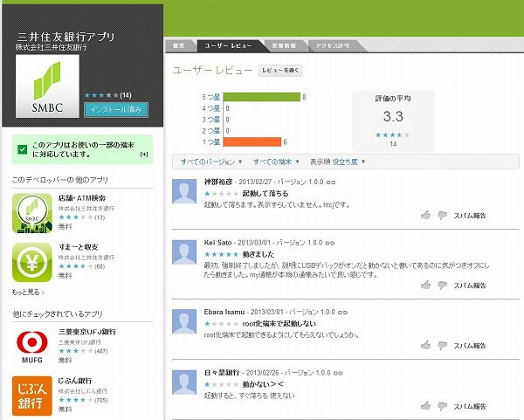
Task: Open the 表示順 役立ち度 sort dropdown
Action: coord(338,162)
